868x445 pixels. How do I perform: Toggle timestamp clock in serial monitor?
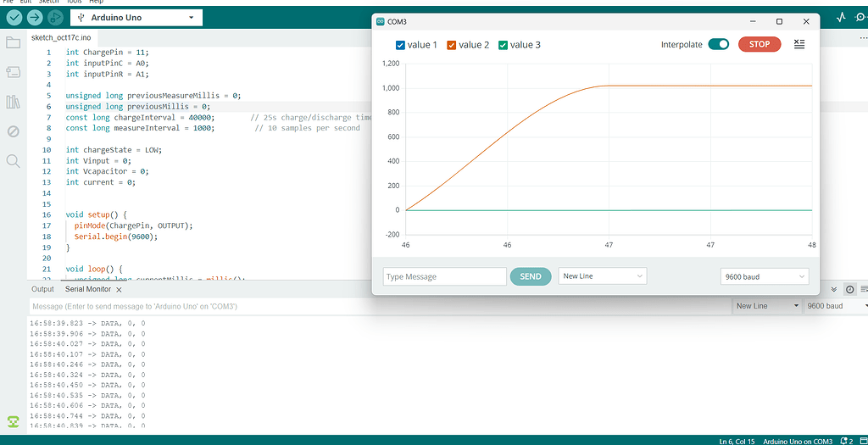pos(849,289)
